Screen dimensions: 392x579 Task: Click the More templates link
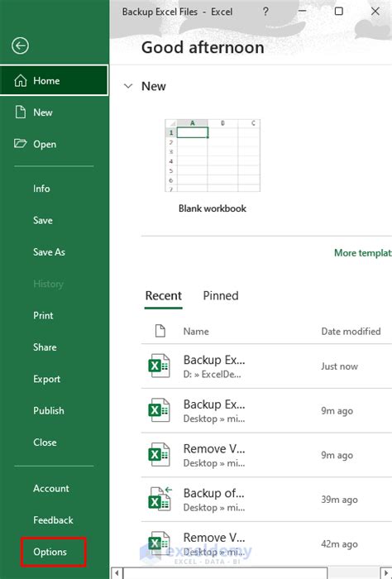pyautogui.click(x=363, y=253)
